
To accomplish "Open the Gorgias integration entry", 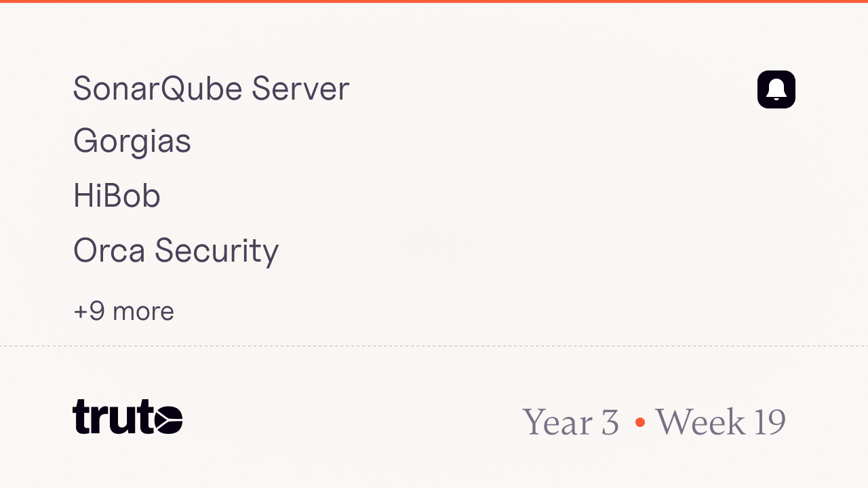I will click(132, 142).
